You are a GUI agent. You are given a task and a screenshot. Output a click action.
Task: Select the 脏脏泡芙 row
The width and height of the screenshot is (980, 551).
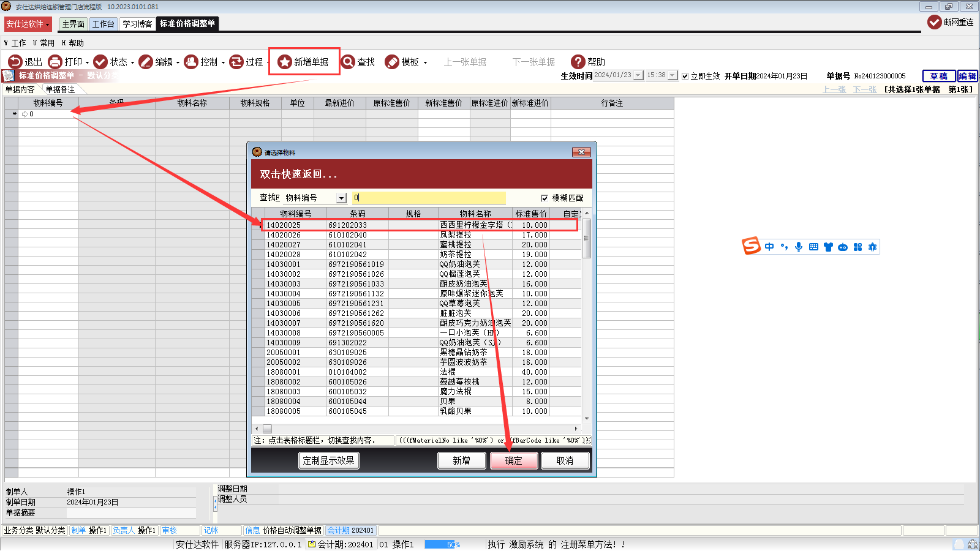click(x=417, y=313)
